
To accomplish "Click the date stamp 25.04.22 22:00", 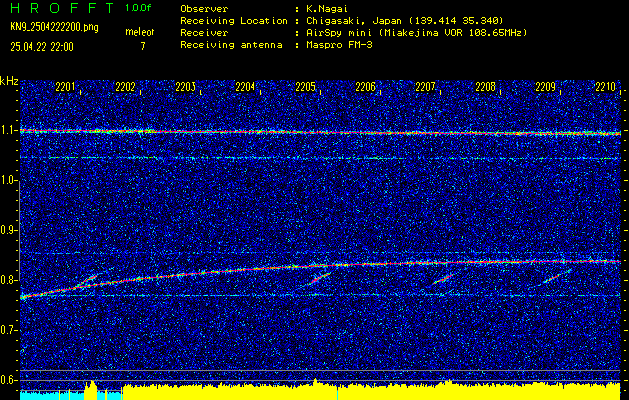I will click(x=42, y=47).
